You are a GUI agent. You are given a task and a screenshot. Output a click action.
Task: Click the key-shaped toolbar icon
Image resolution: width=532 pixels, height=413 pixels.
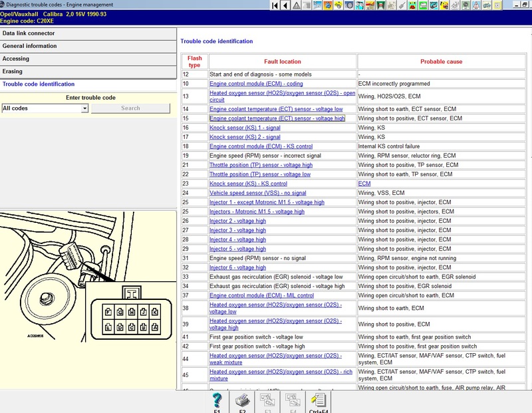402,5
